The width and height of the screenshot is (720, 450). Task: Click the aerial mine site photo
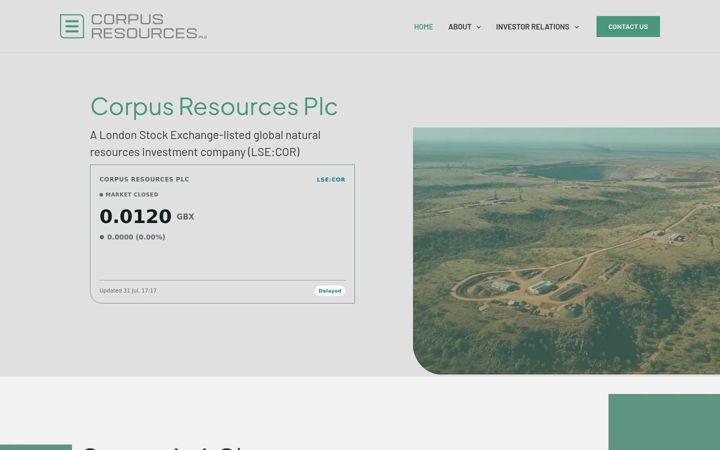[566, 251]
